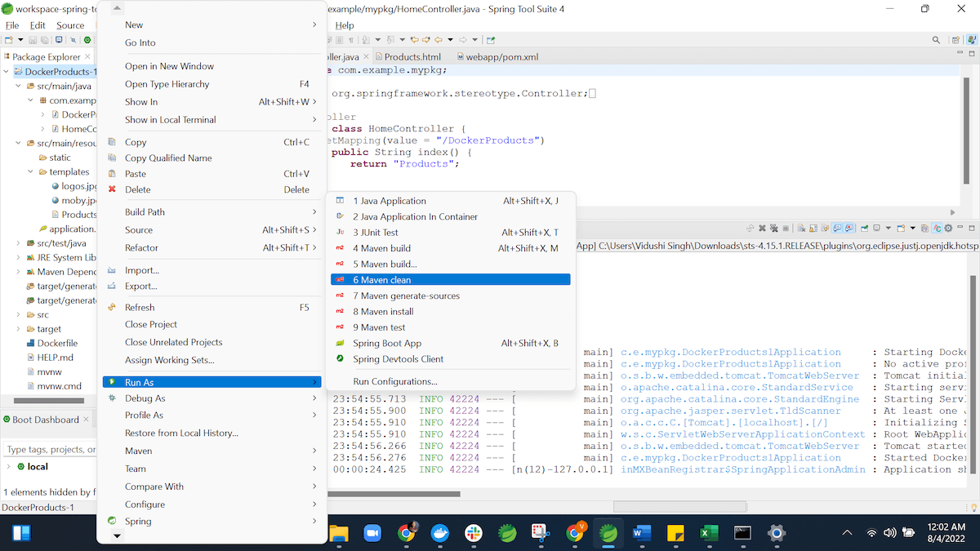This screenshot has height=551, width=980.
Task: Click Remove All Terminated Launches console icon
Action: coord(774,229)
